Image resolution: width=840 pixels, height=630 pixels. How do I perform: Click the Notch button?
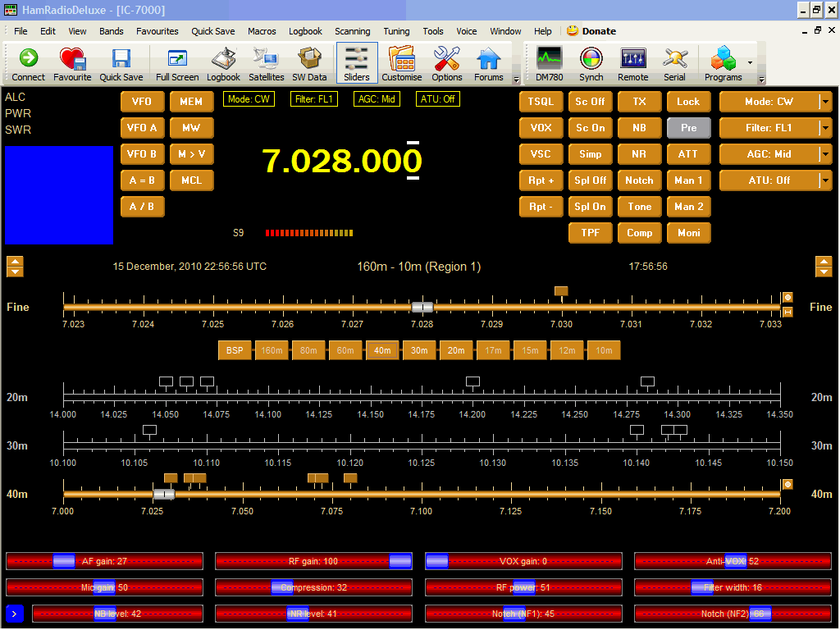[x=639, y=180]
